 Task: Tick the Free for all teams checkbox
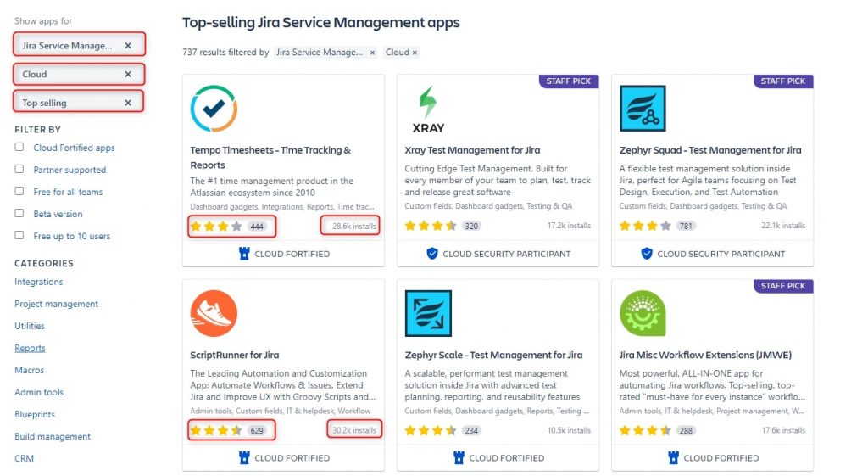point(19,191)
